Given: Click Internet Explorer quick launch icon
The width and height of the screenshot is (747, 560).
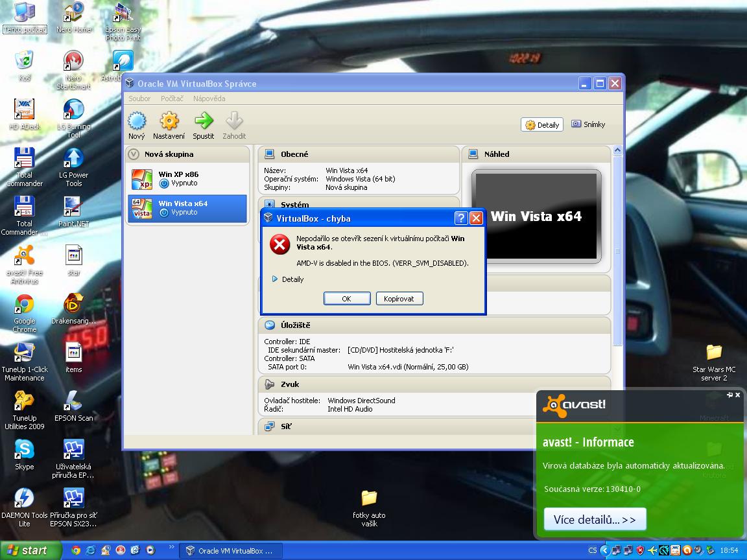Looking at the screenshot, I should click(91, 550).
